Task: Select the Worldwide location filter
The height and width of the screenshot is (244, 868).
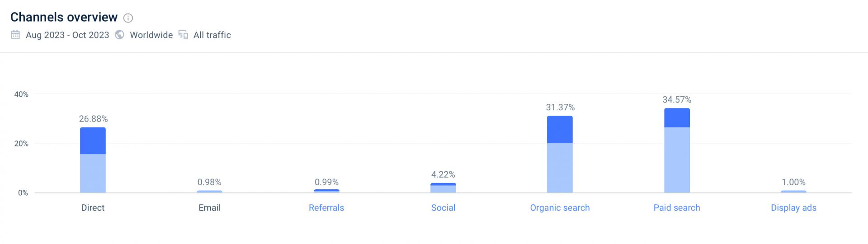Action: pos(151,35)
